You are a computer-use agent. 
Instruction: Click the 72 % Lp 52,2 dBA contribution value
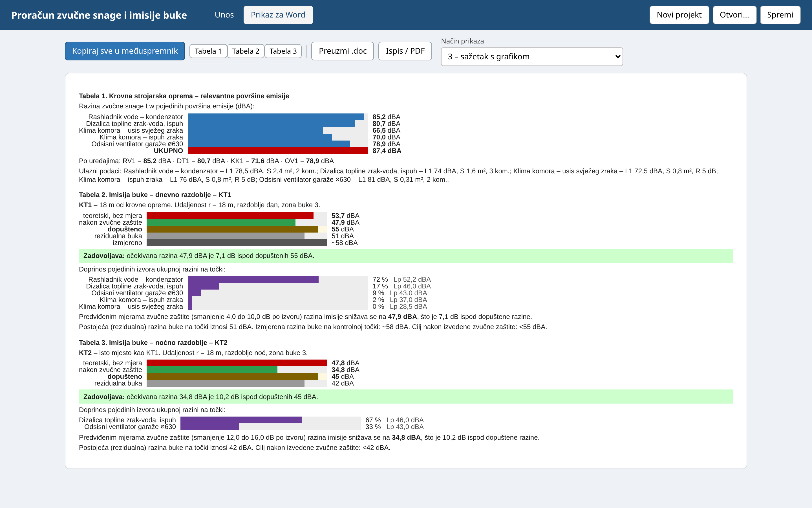(x=402, y=279)
